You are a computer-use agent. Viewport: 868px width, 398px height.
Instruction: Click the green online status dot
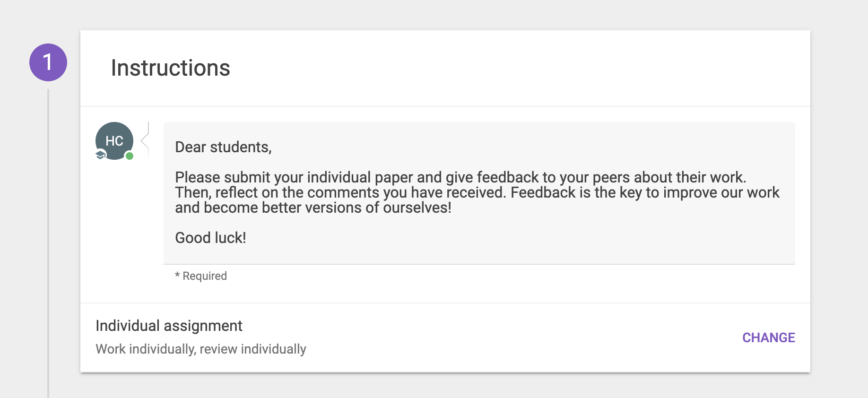130,156
